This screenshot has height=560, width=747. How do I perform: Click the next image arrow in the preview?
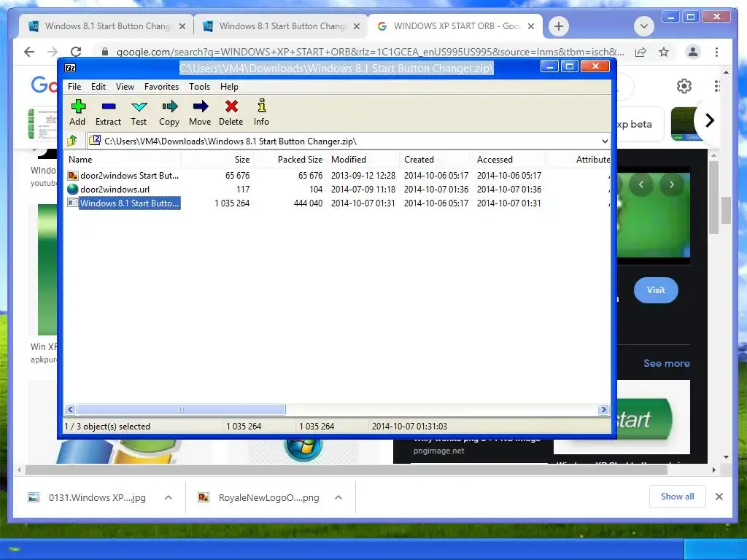[672, 184]
